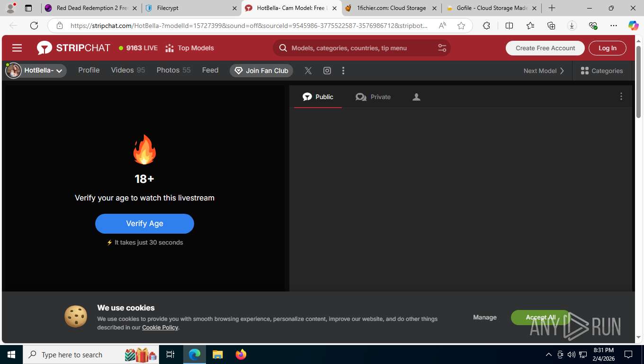Viewport: 644px width, 364px height.
Task: Open Firefox from taskbar
Action: tap(241, 355)
